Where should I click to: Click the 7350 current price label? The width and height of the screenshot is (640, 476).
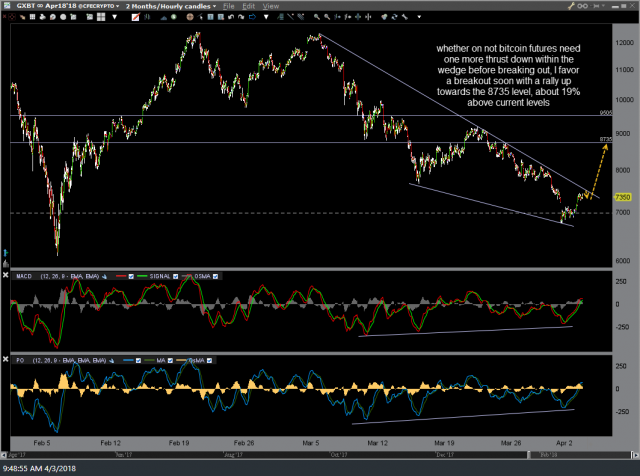(x=622, y=197)
